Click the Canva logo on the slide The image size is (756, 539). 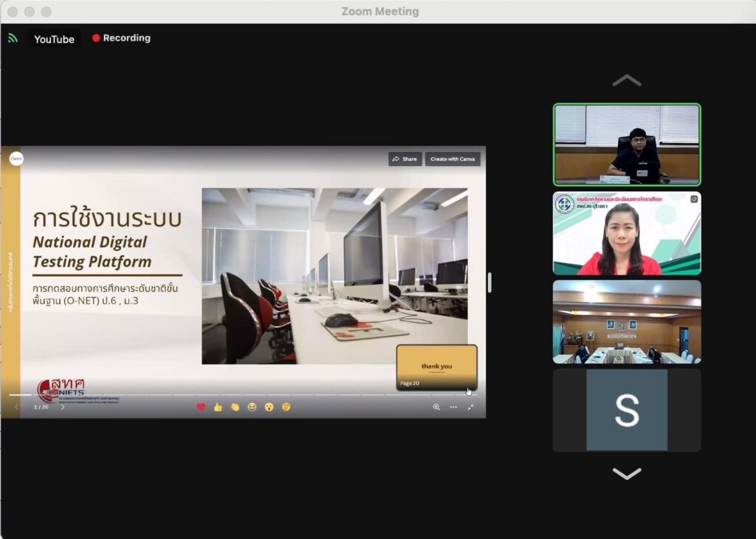tap(16, 158)
